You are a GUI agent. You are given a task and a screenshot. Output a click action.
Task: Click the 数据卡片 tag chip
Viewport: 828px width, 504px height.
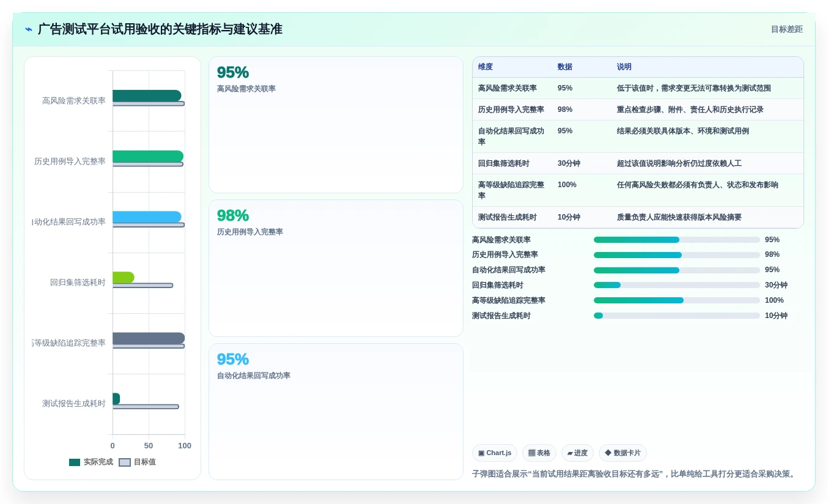[623, 453]
